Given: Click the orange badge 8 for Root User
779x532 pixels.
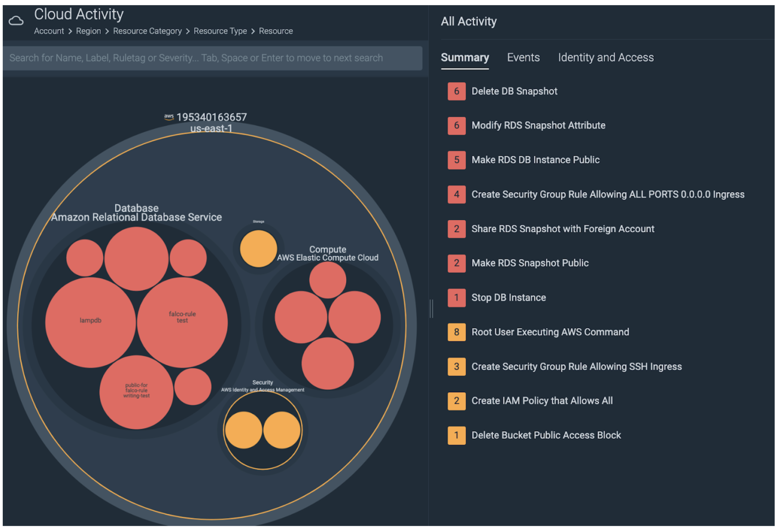Looking at the screenshot, I should coord(456,332).
